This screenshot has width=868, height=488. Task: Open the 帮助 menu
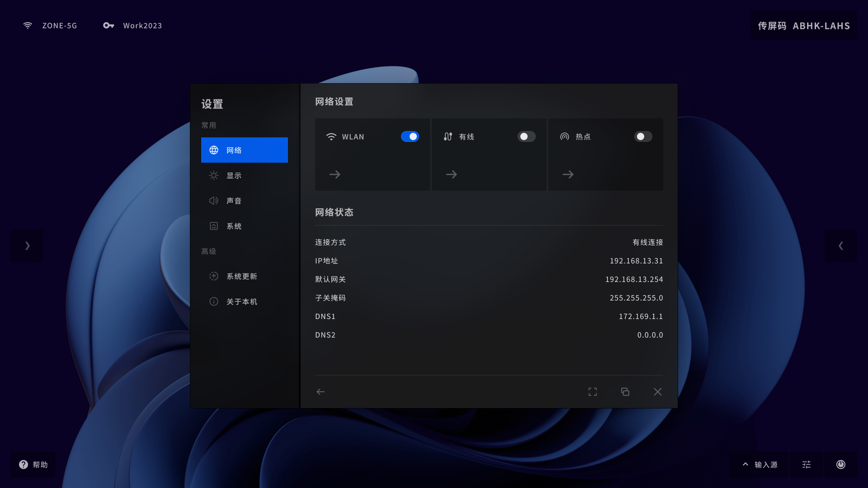coord(33,464)
